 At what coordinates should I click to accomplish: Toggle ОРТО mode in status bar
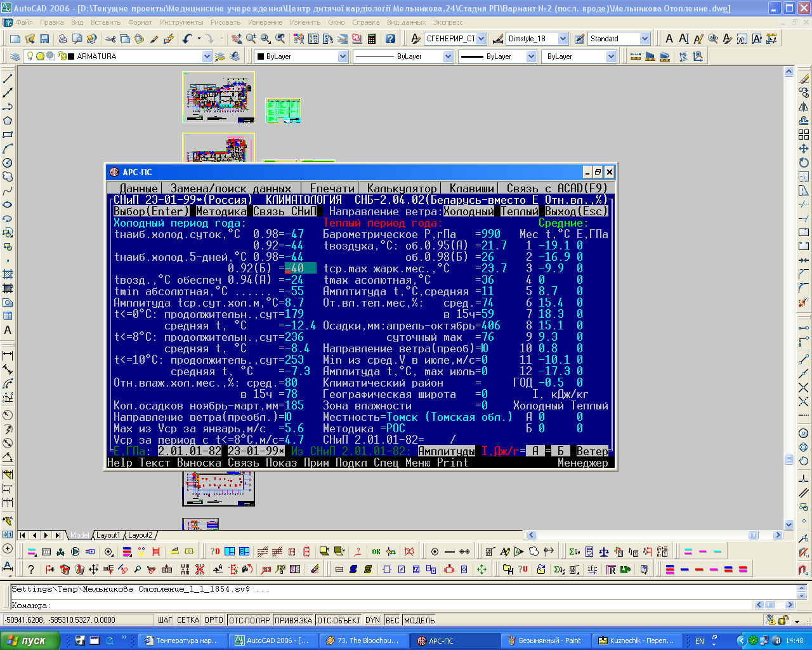pos(214,620)
